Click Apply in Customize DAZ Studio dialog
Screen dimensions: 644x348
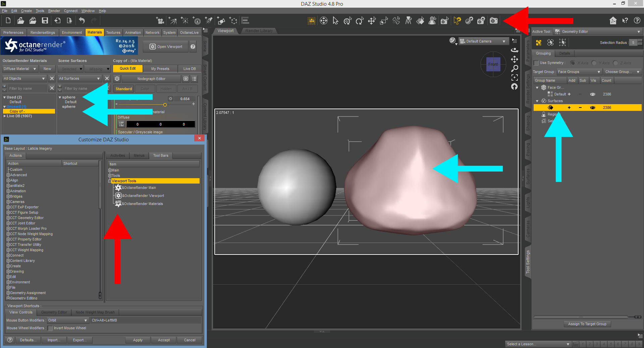click(x=138, y=340)
